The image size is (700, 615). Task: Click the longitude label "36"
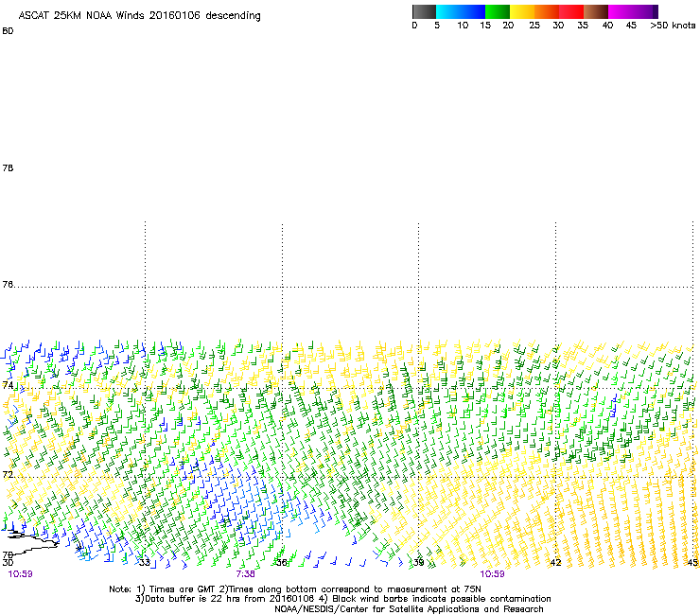(x=281, y=562)
